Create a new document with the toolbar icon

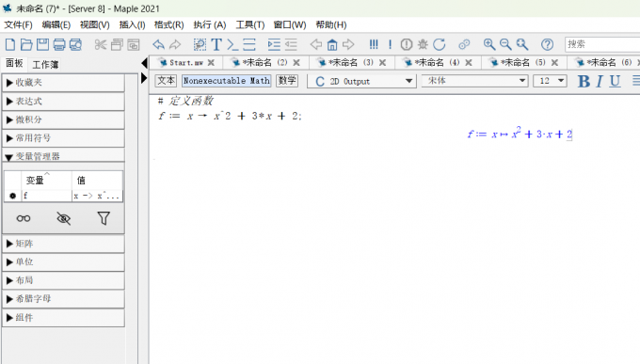click(10, 44)
